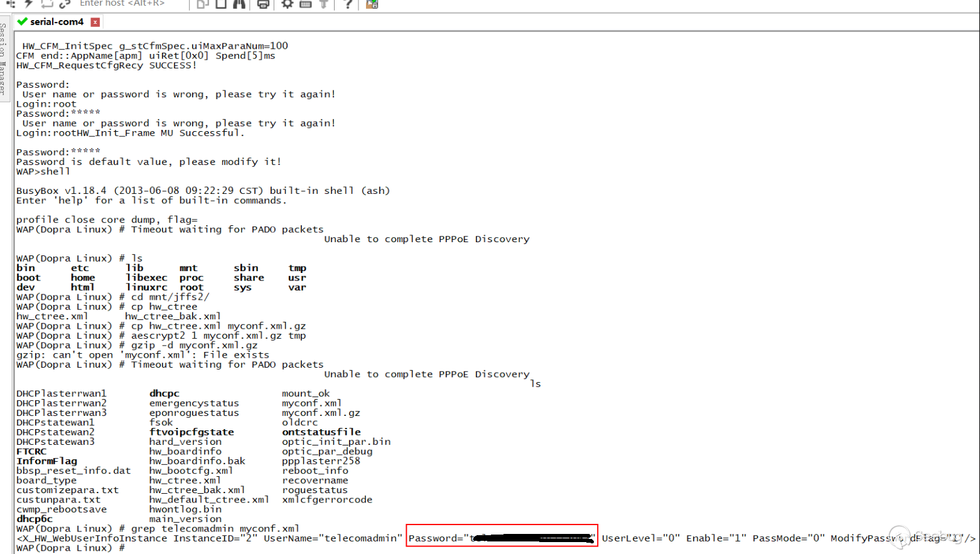
Task: Open Session Options with the gear icon
Action: tap(287, 4)
